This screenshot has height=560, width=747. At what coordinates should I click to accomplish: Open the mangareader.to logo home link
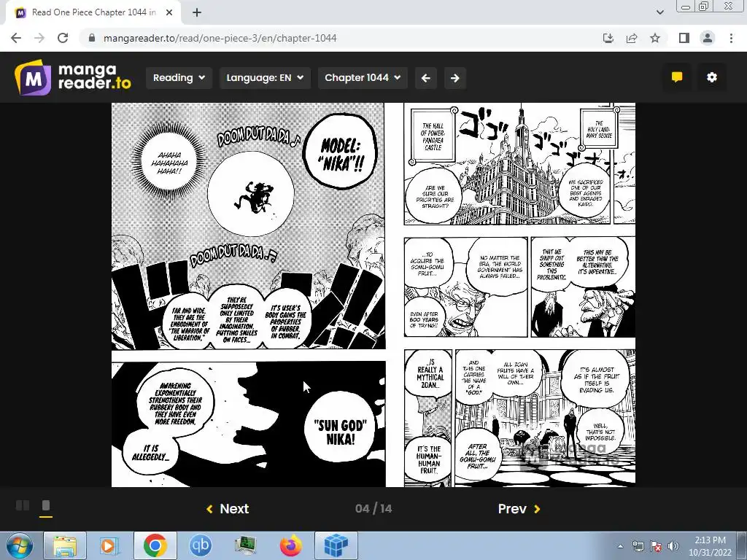[x=73, y=77]
